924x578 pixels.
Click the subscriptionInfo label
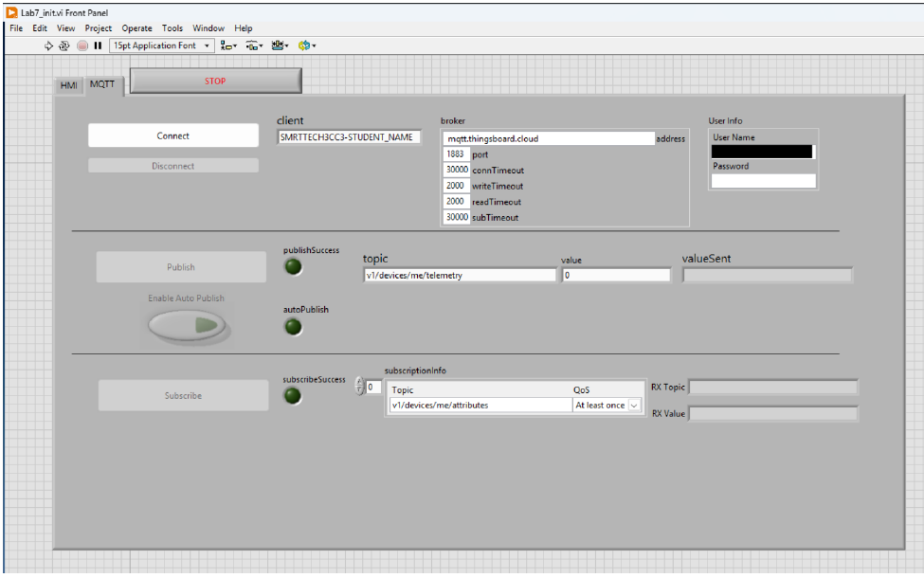coord(415,370)
